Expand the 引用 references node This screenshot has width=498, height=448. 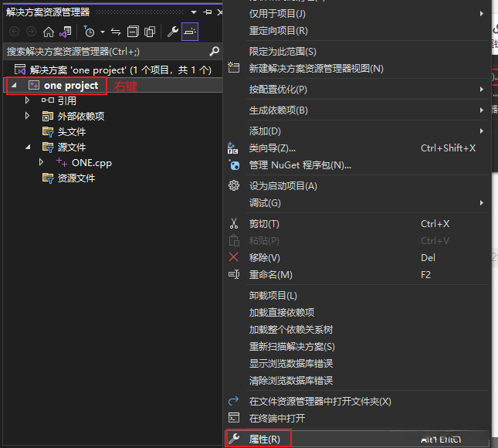pos(27,100)
